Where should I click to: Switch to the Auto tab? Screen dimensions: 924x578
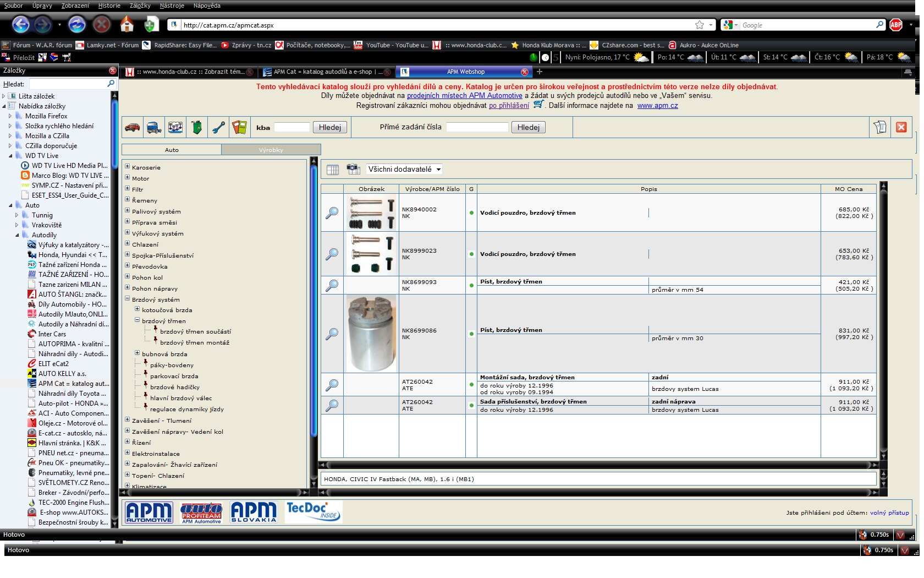(x=172, y=150)
